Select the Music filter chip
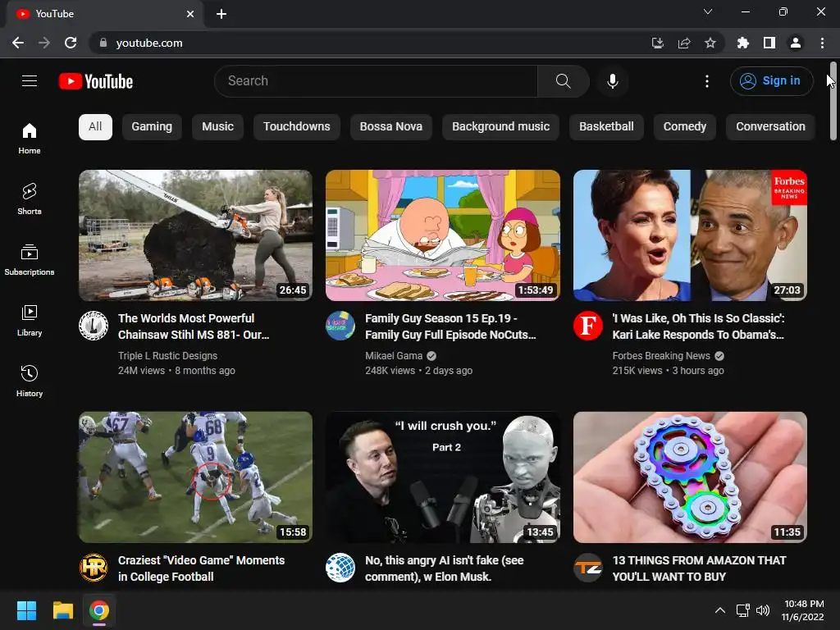Image resolution: width=840 pixels, height=630 pixels. click(x=217, y=127)
